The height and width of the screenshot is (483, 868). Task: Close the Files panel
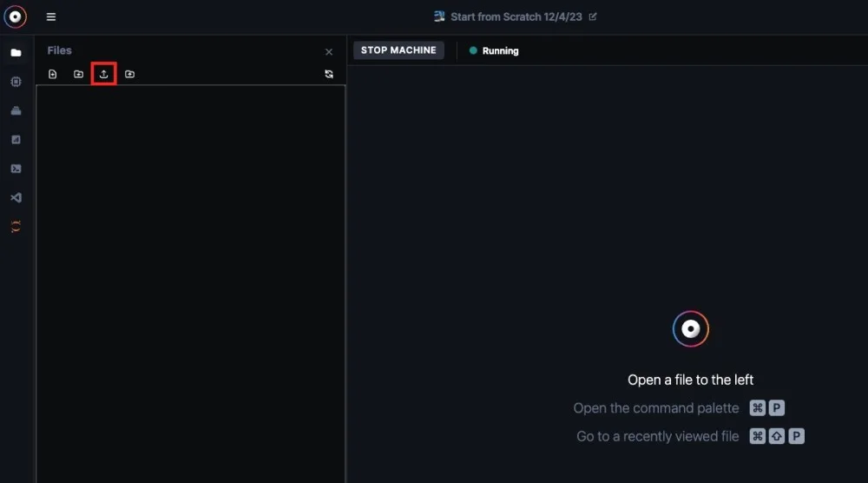click(x=329, y=52)
